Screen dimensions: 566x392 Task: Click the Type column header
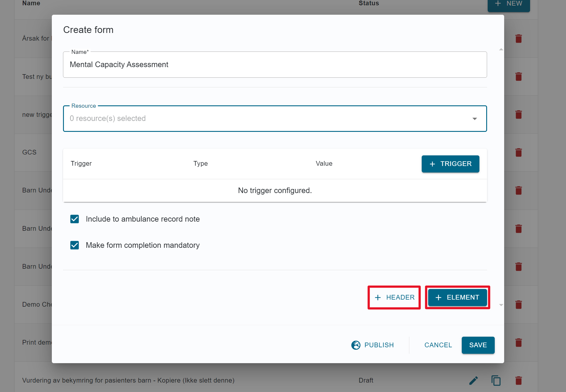[x=201, y=164]
